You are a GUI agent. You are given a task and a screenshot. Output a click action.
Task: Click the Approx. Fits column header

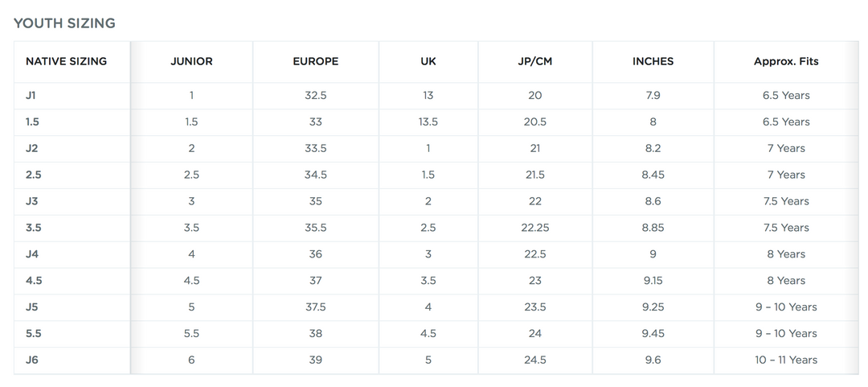pyautogui.click(x=786, y=61)
